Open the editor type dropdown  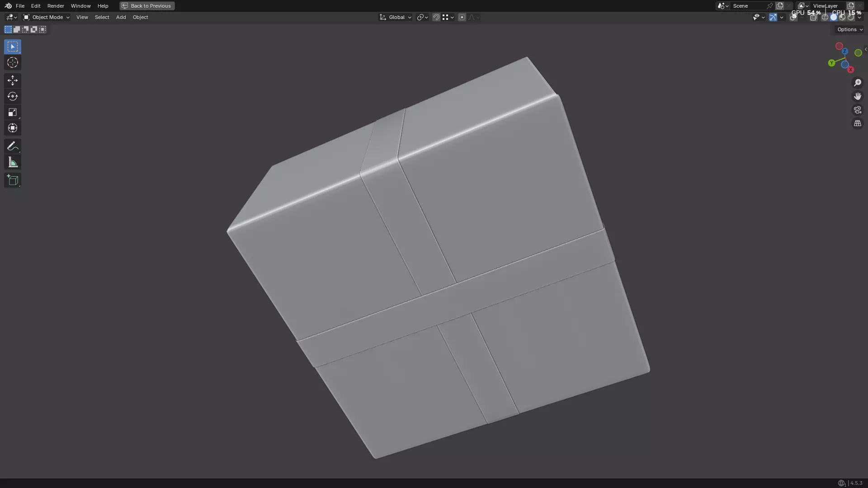coord(11,17)
